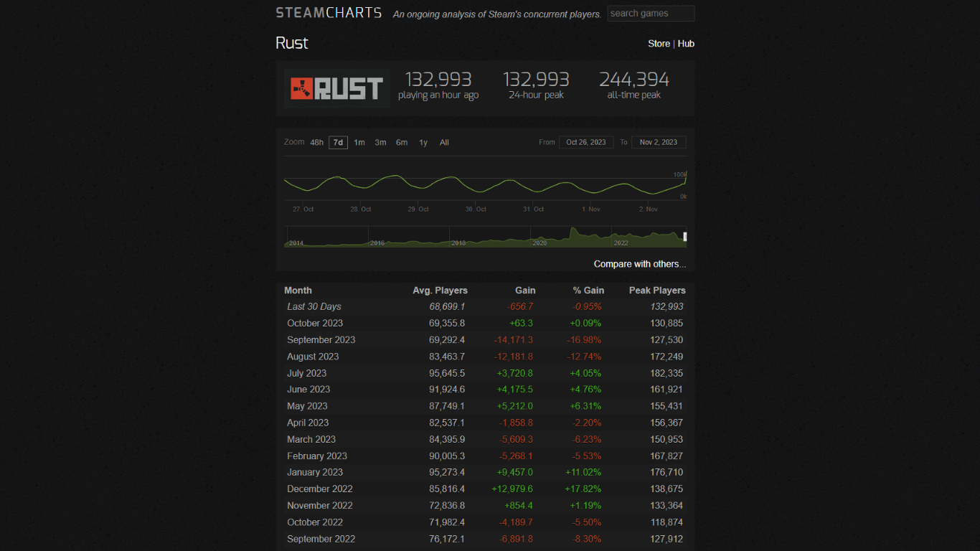The image size is (980, 551).
Task: Open the Rust Hub link
Action: [x=686, y=44]
